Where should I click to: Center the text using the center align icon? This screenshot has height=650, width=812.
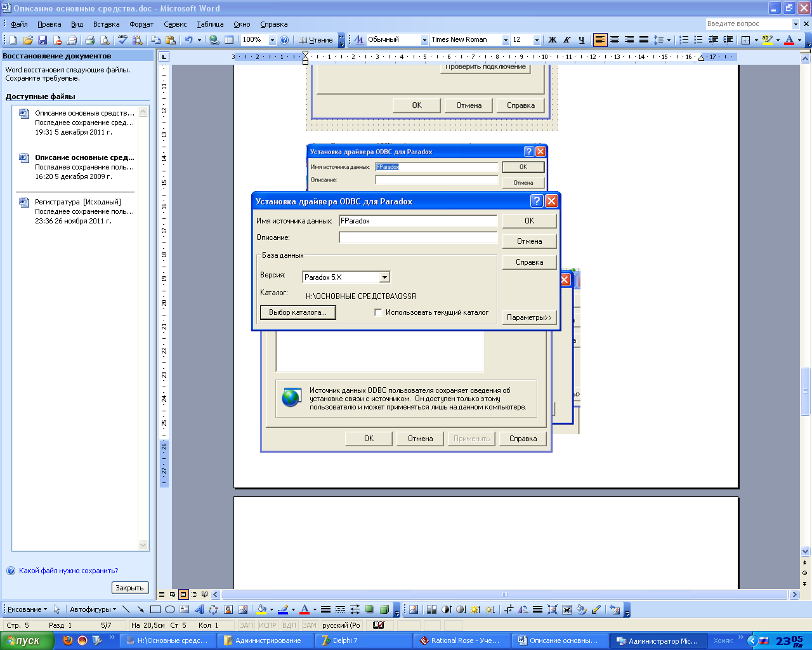(615, 40)
